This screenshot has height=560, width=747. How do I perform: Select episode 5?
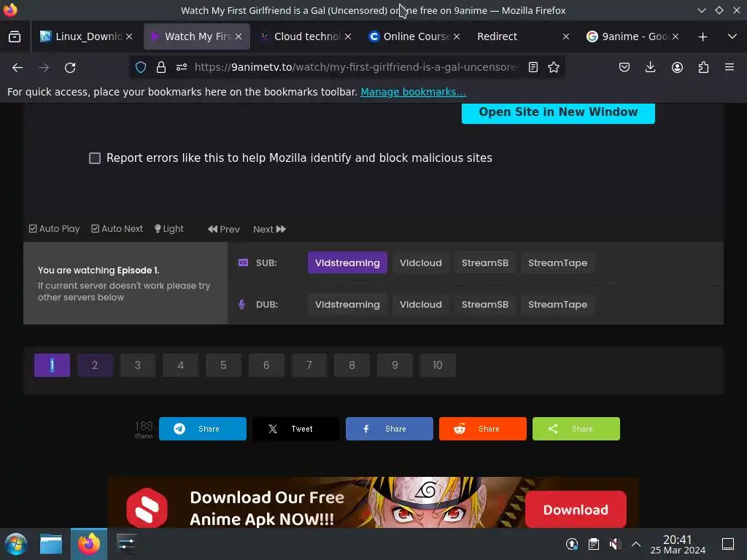tap(223, 365)
